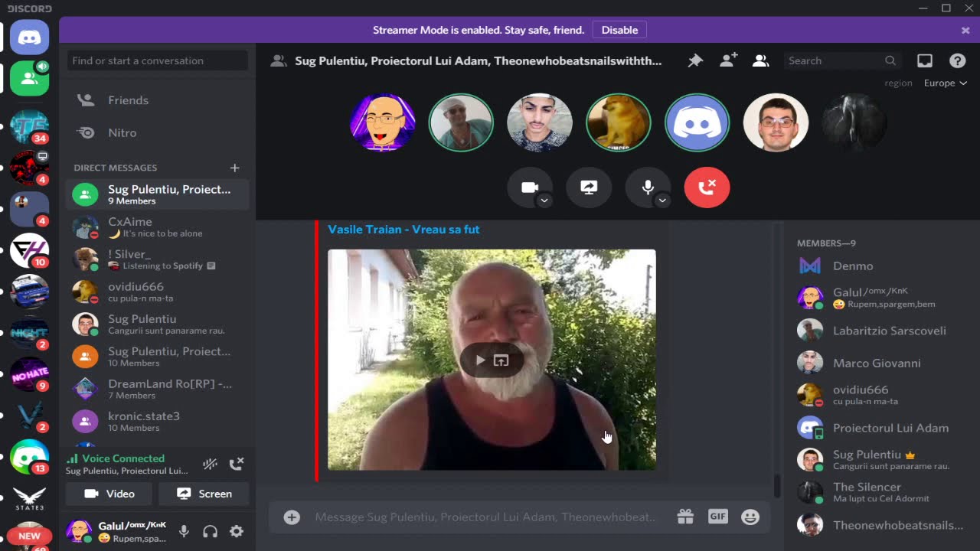Screen dimensions: 980x551
Task: Create new direct message plus icon
Action: [234, 168]
